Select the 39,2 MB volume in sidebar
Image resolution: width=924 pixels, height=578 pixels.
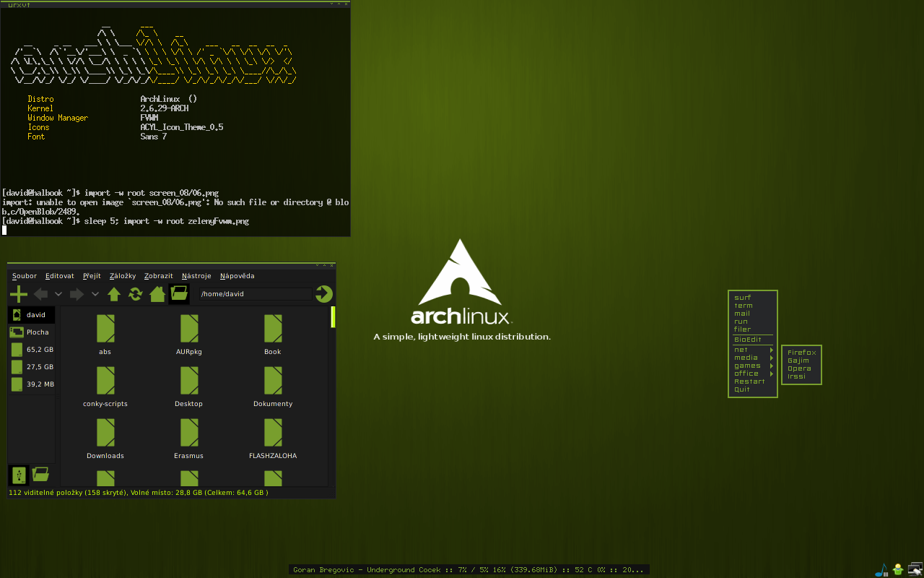(32, 384)
